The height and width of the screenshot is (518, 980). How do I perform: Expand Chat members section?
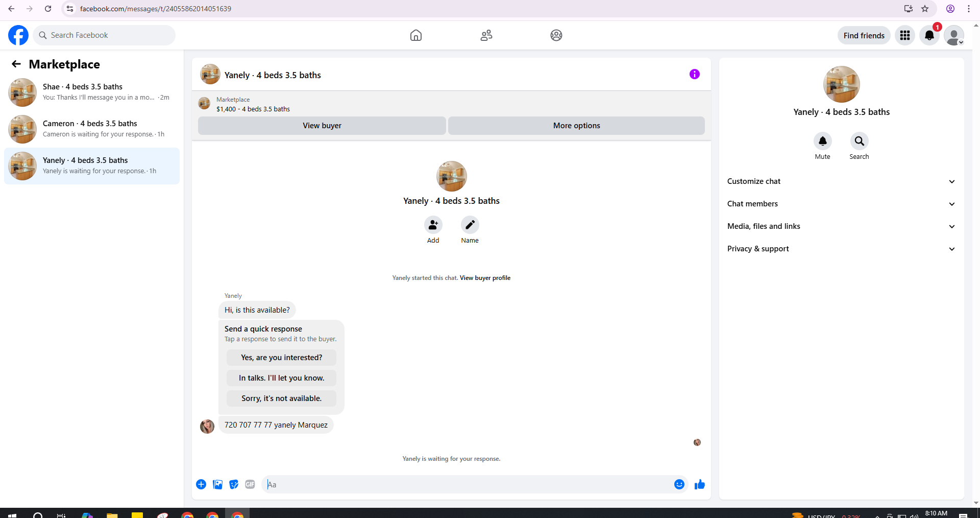[x=841, y=204]
